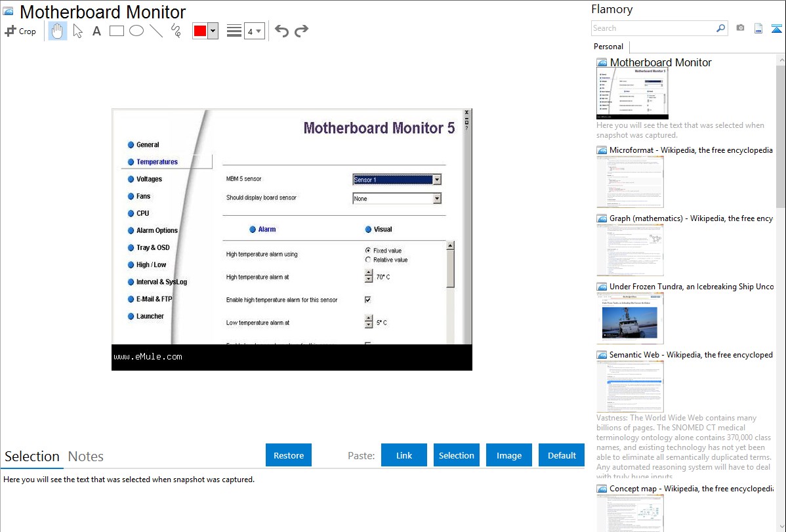Click the Selection paste button
786x532 pixels.
coord(457,455)
